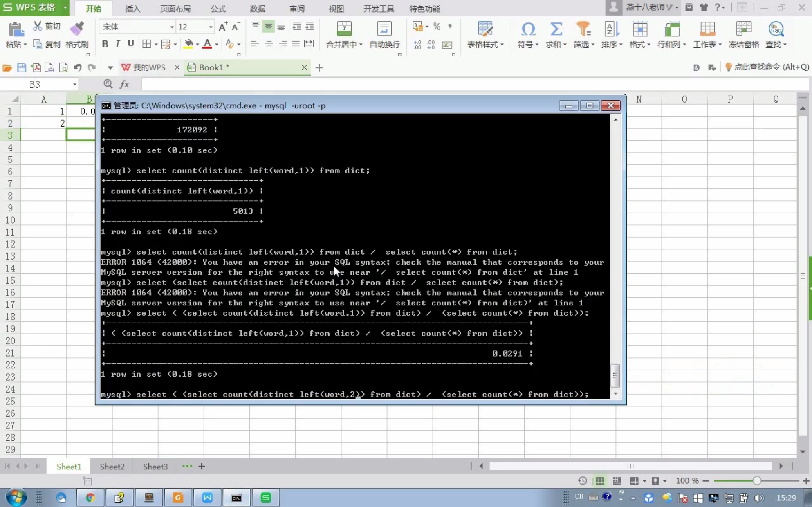Open the Name Box dropdown arrow

tap(74, 85)
